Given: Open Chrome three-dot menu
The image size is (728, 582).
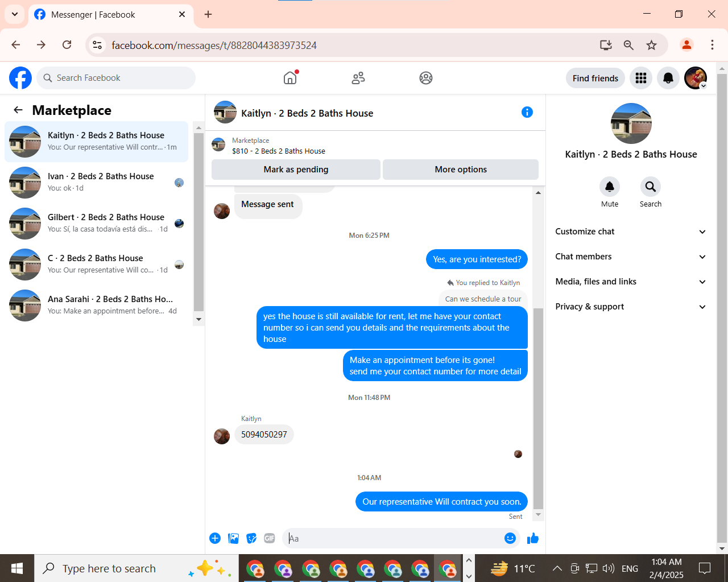Looking at the screenshot, I should coord(712,45).
